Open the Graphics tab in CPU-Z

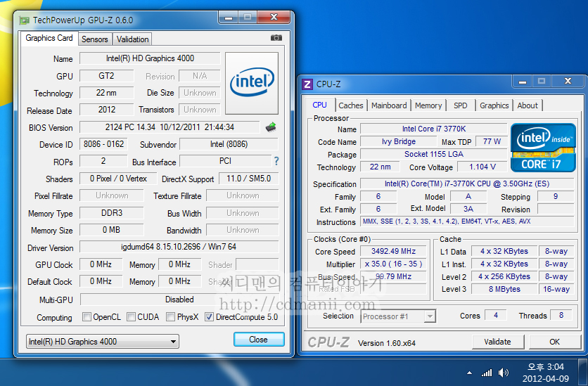[x=494, y=105]
